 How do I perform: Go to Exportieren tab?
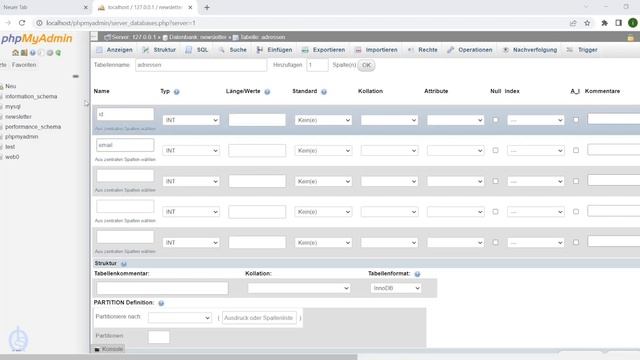323,50
